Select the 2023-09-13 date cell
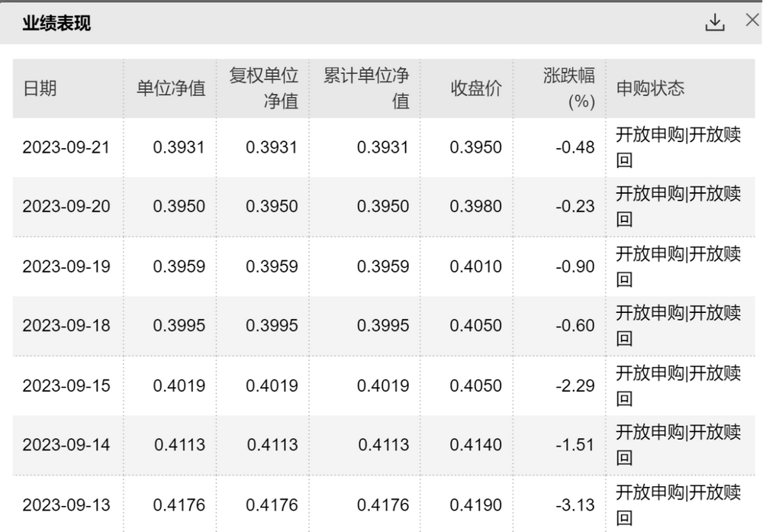This screenshot has height=532, width=763. tap(66, 505)
